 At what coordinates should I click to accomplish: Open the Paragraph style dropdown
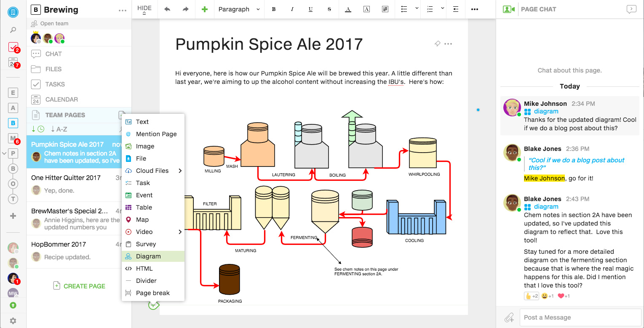[239, 9]
